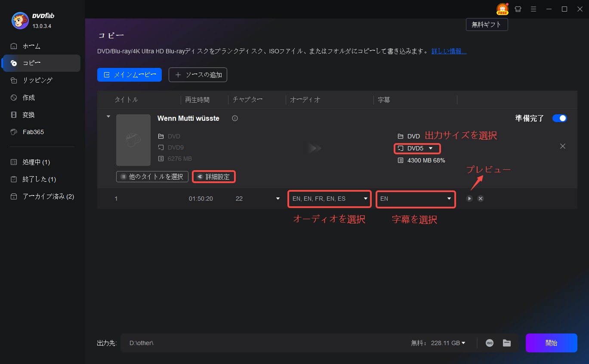Click the output folder icon

507,343
